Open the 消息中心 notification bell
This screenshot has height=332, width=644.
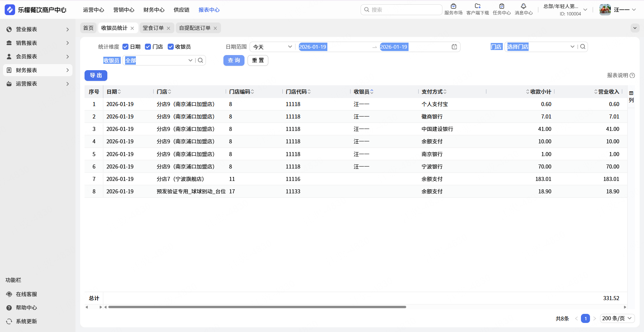[x=523, y=7]
